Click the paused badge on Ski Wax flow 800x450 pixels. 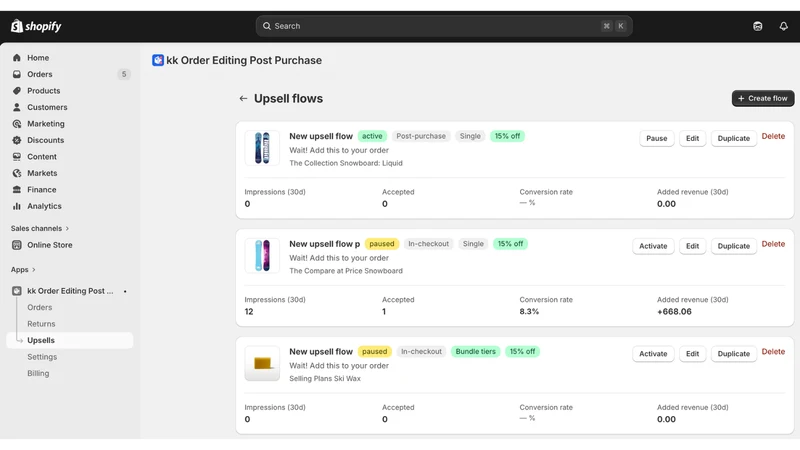pyautogui.click(x=374, y=352)
